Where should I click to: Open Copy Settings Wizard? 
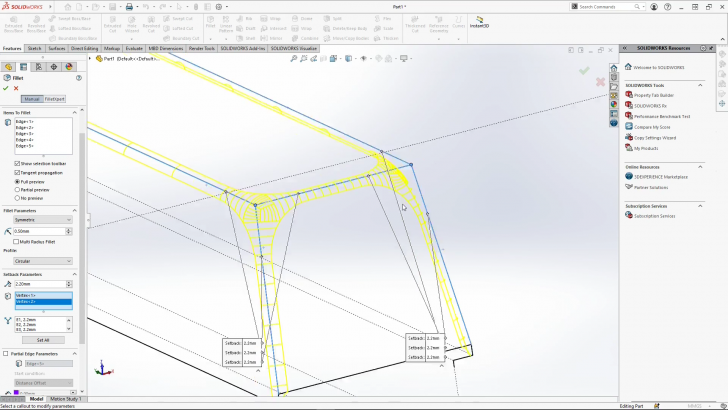pos(654,137)
